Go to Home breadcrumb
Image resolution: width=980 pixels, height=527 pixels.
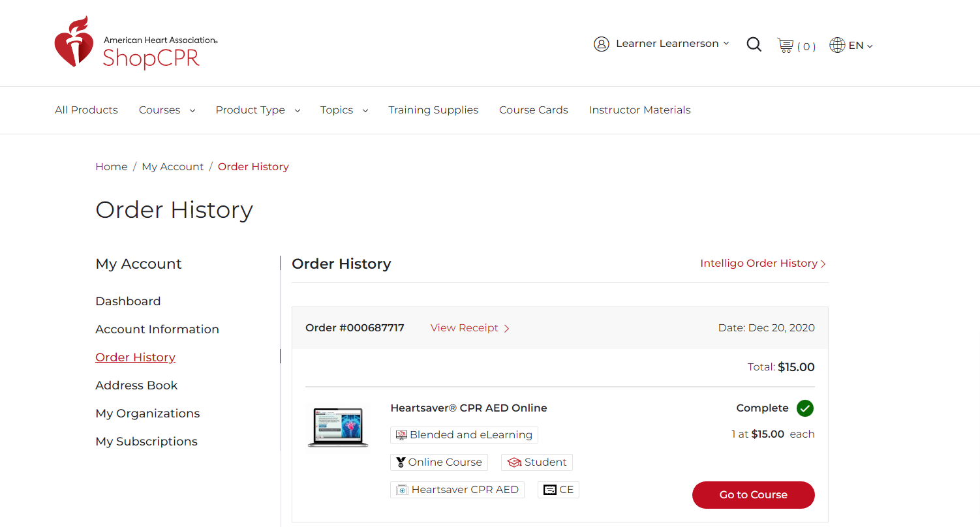point(112,167)
